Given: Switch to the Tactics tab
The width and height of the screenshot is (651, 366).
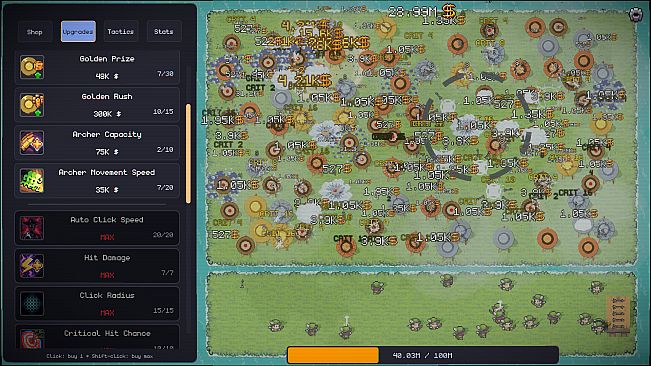Looking at the screenshot, I should 120,32.
